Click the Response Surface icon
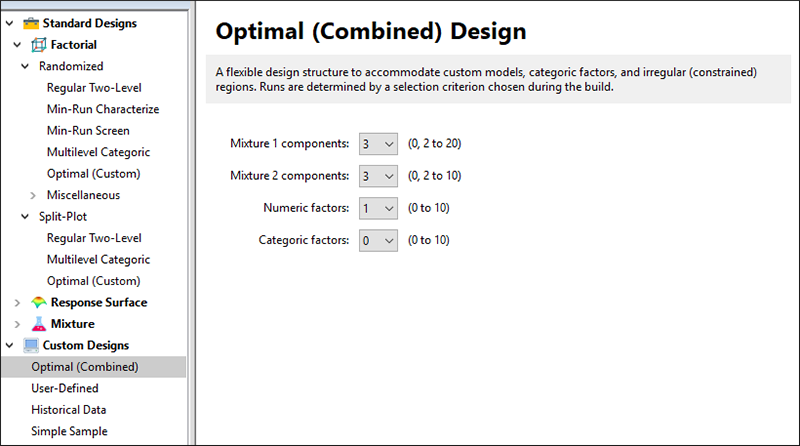800x446 pixels. tap(39, 303)
